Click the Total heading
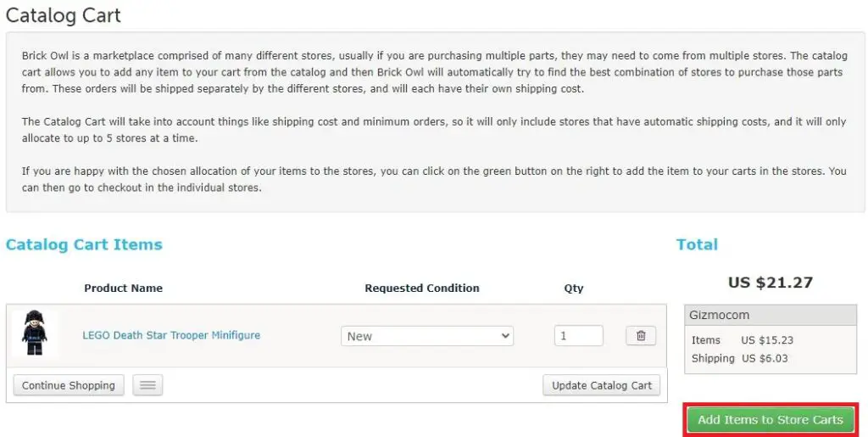868x437 pixels. point(697,244)
